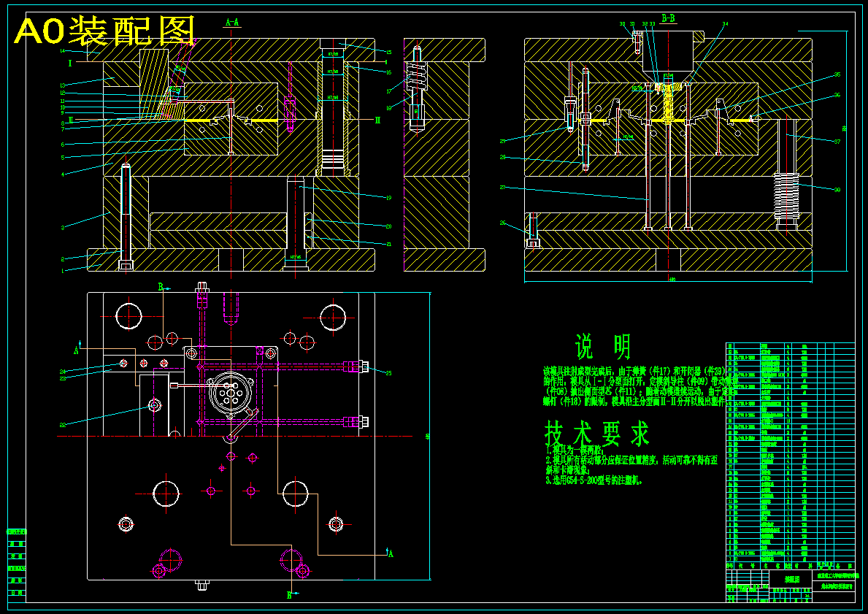Viewport: 868px width, 614px height.
Task: Click cutting-plane marker 'B' atop the plan view
Action: tap(161, 287)
